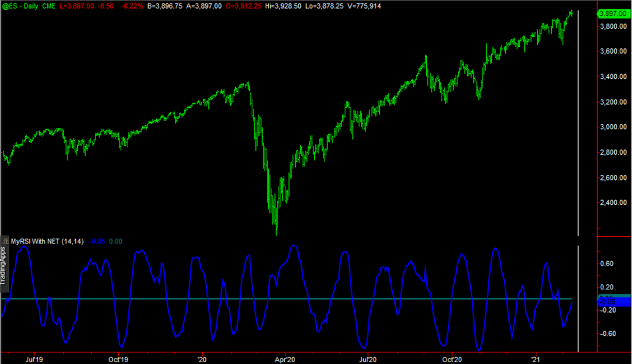Click the 3,000.00 level on price axis

click(614, 127)
